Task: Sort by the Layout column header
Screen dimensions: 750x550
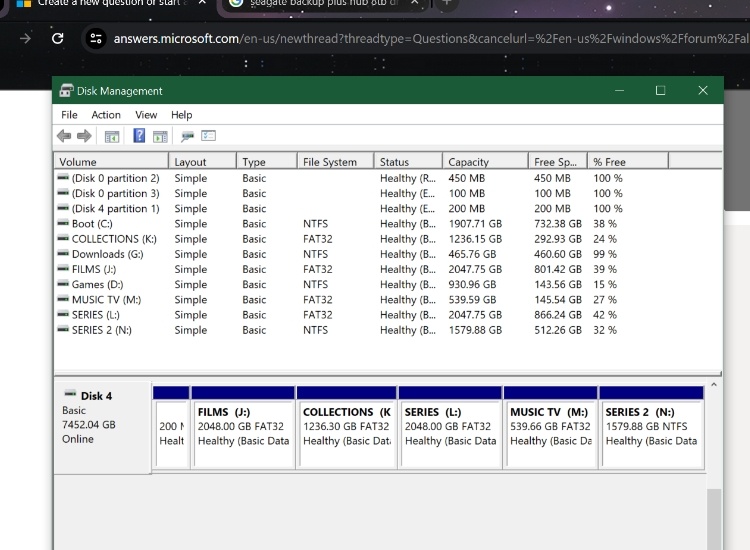Action: click(202, 162)
